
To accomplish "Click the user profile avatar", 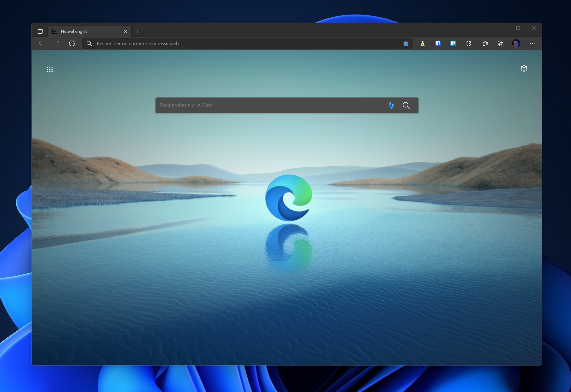I will [516, 44].
